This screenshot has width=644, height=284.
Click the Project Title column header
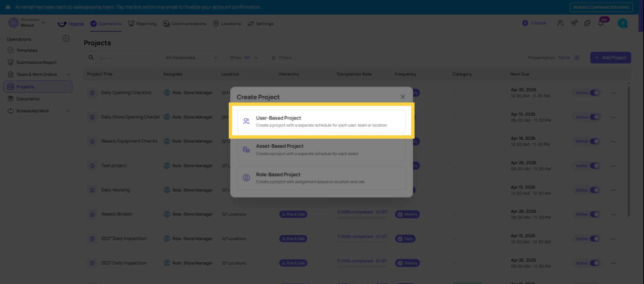(100, 74)
